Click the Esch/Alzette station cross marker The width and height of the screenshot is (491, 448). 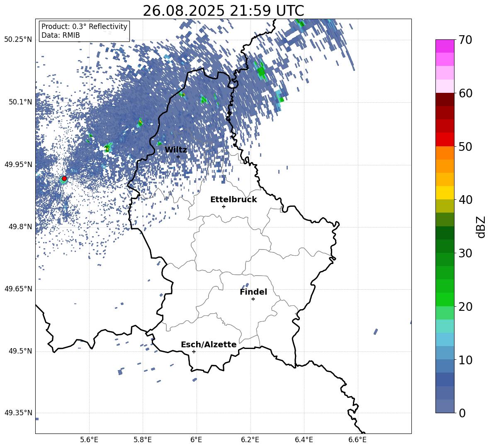pyautogui.click(x=194, y=351)
